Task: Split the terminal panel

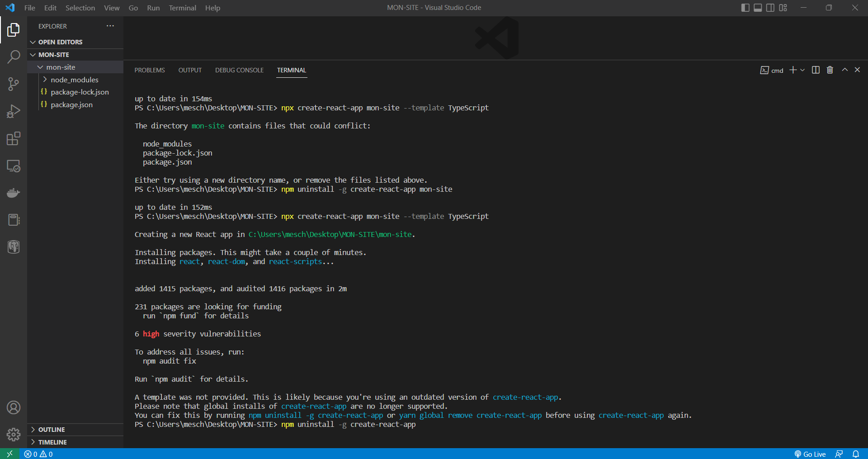Action: [x=816, y=70]
